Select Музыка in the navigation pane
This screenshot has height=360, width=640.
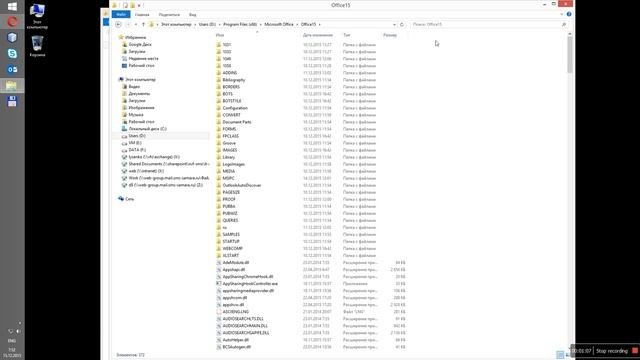pyautogui.click(x=136, y=115)
